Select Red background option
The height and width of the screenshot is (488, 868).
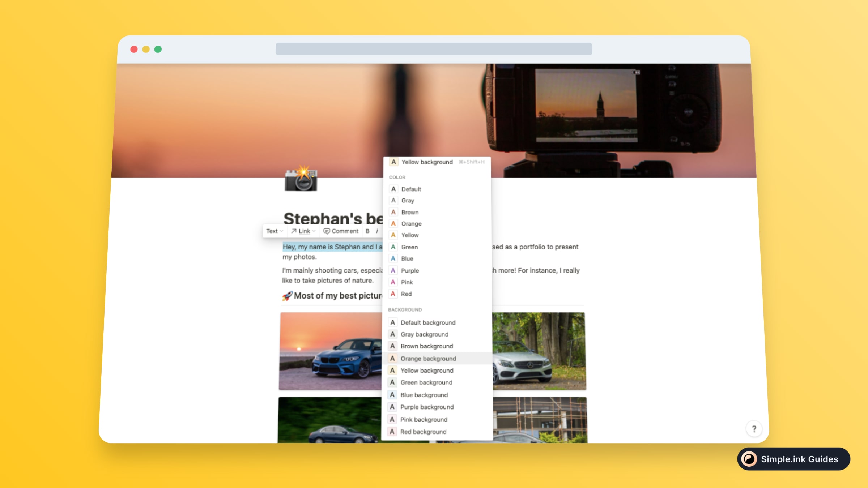424,431
